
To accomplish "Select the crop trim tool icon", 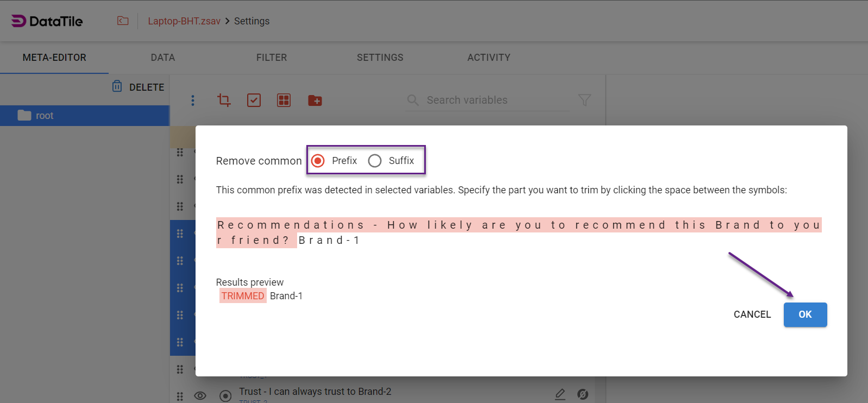I will click(224, 100).
